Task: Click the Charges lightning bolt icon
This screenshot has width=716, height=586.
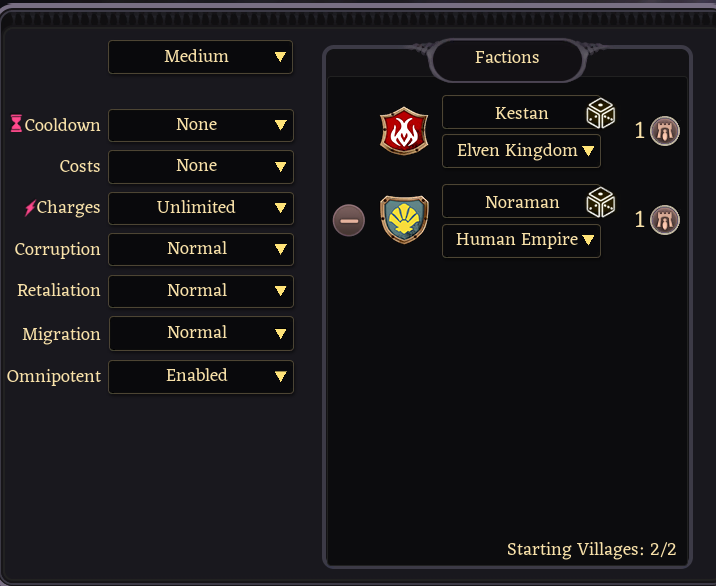Action: [29, 208]
